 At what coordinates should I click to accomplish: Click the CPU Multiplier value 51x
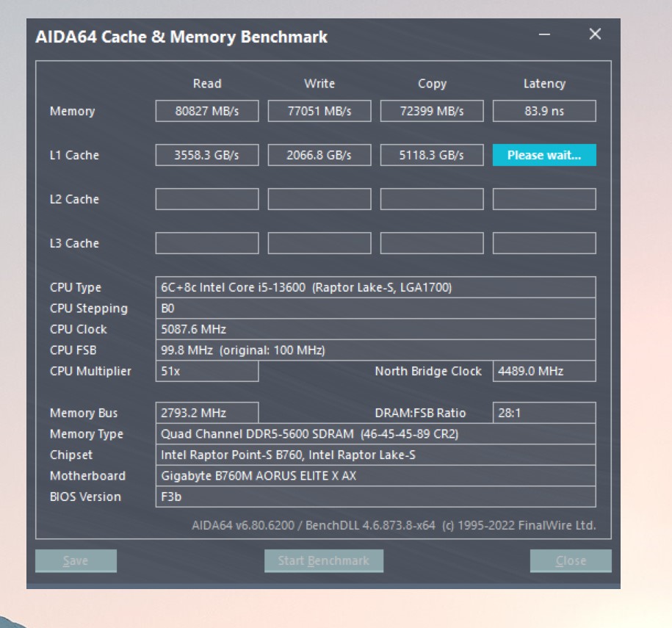coord(207,371)
